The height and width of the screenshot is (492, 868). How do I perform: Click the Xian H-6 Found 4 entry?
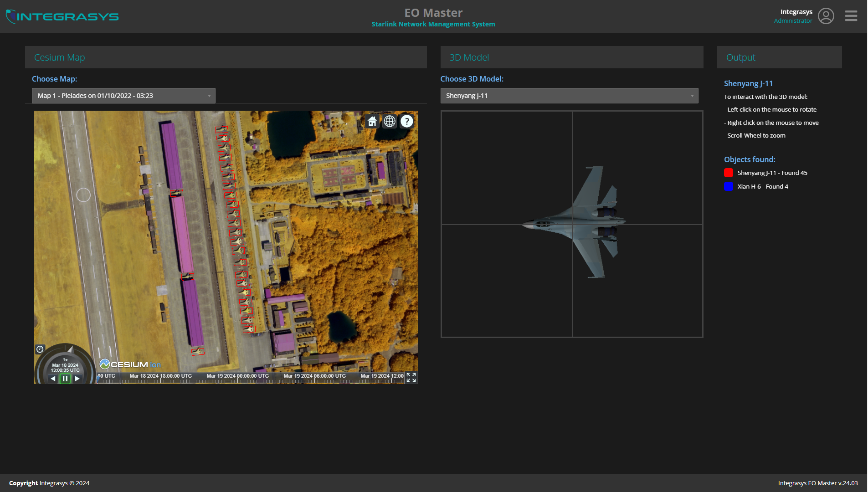(x=763, y=186)
